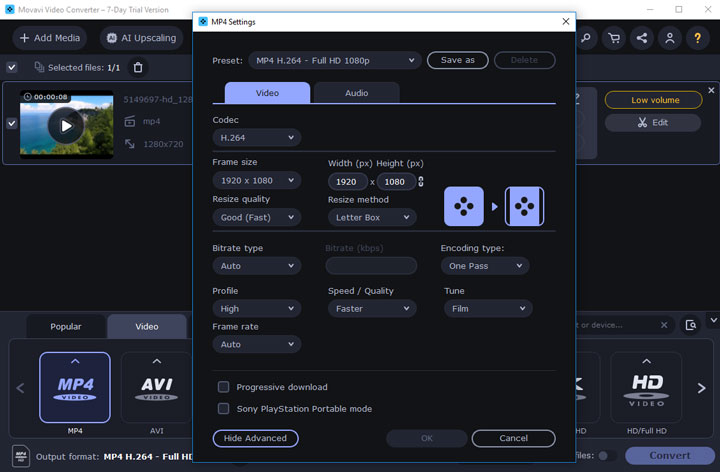Toggle the select all files checkbox

point(12,67)
